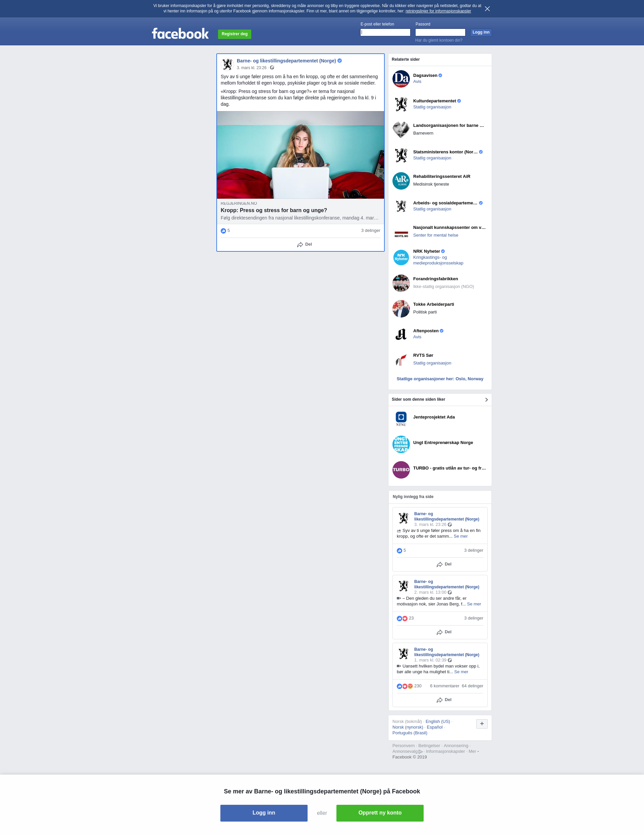Open Tokke Arbeiderparti profile picture

pyautogui.click(x=401, y=308)
